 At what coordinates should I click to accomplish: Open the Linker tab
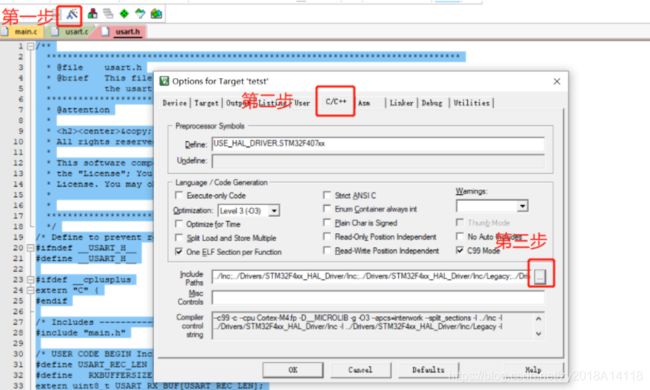pos(401,103)
